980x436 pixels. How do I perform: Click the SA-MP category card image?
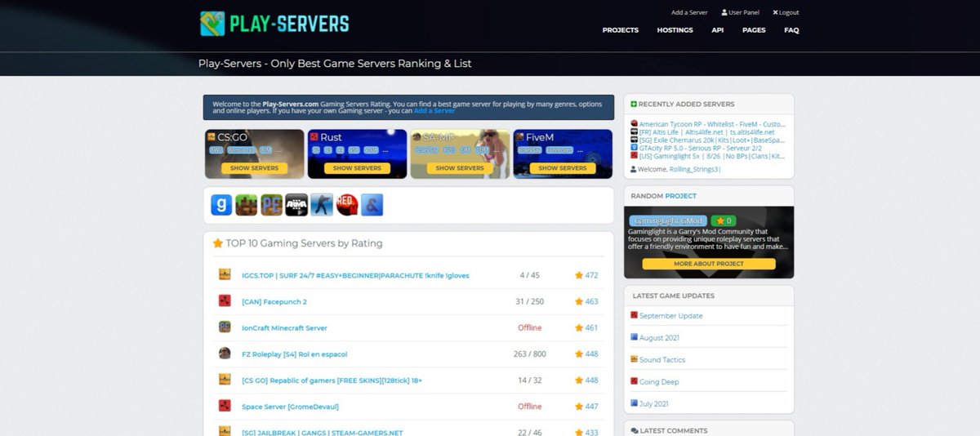coord(460,153)
